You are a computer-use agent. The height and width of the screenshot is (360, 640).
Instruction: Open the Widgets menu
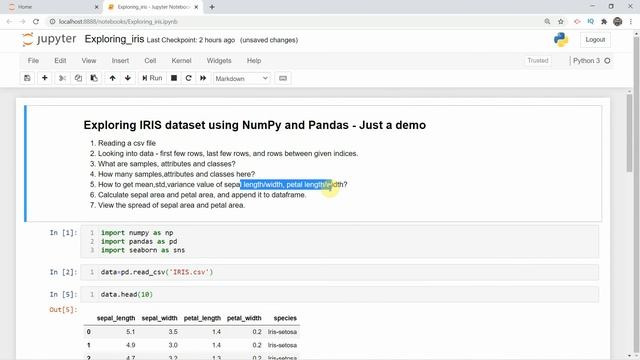coord(219,60)
